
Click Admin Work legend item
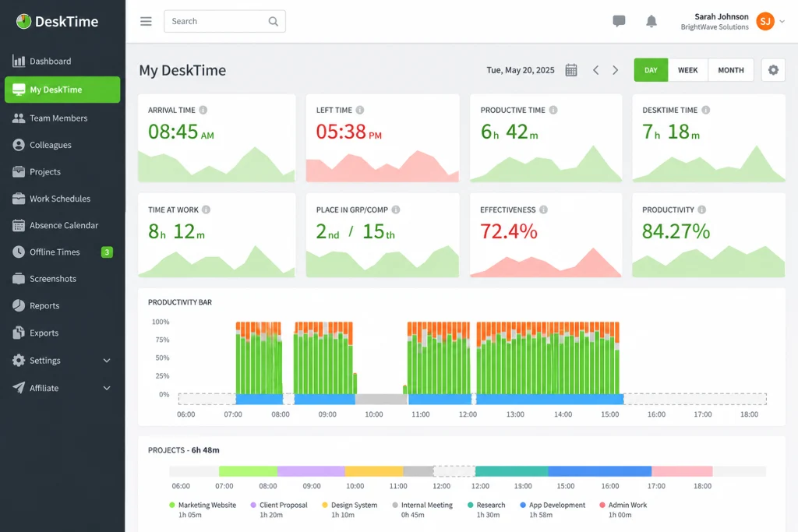coord(623,509)
